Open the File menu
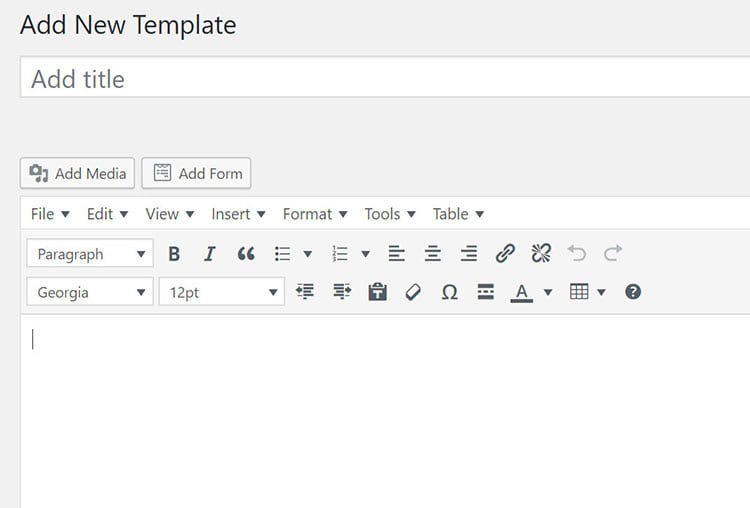The image size is (750, 508). pos(50,214)
